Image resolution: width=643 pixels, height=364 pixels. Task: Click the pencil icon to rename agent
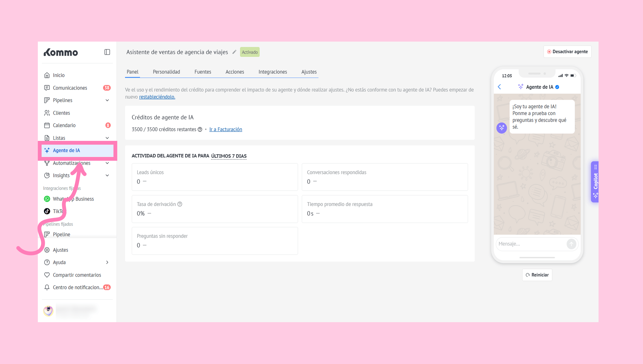point(234,52)
